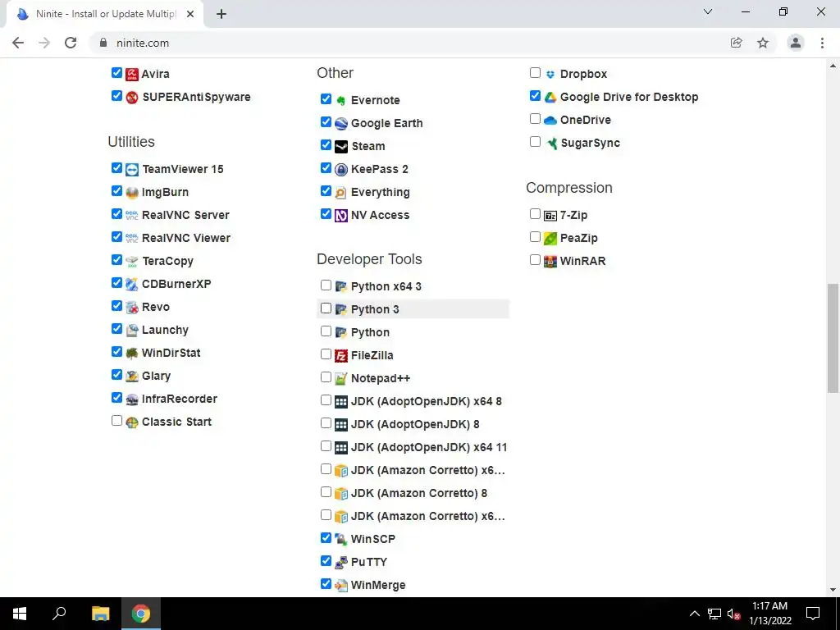Click the SugarSync bird icon
The height and width of the screenshot is (630, 840).
(550, 143)
